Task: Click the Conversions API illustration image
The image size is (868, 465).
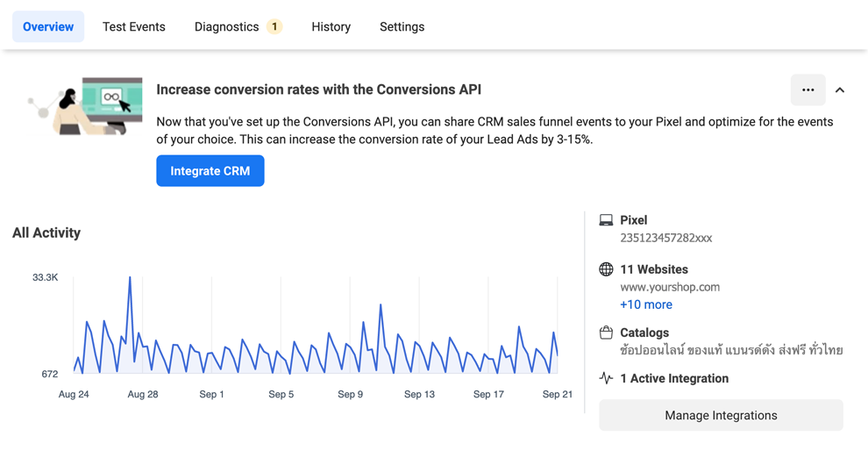Action: pos(86,106)
